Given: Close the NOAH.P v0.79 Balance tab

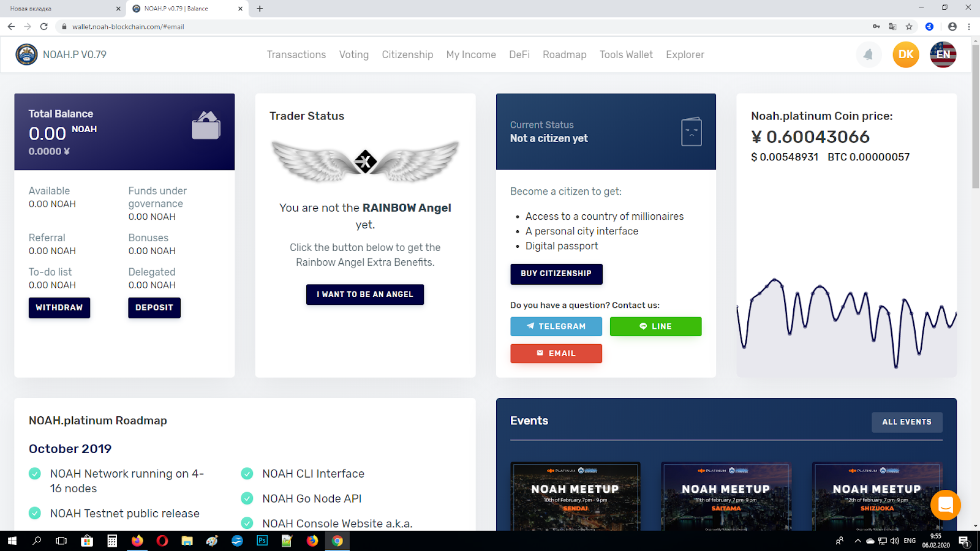Looking at the screenshot, I should 240,9.
